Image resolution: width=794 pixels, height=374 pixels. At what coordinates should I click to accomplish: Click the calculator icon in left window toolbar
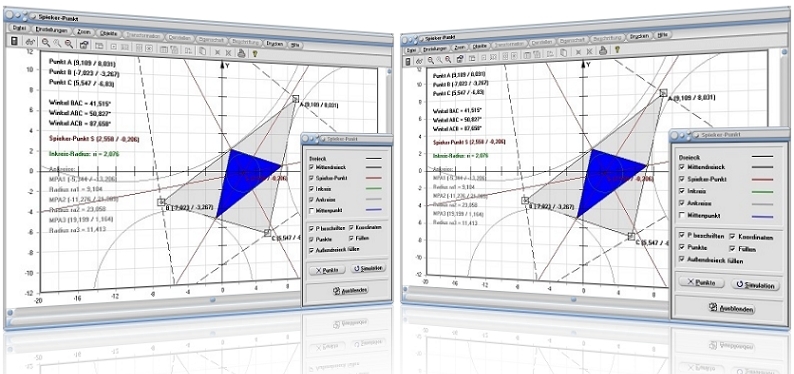coord(14,41)
